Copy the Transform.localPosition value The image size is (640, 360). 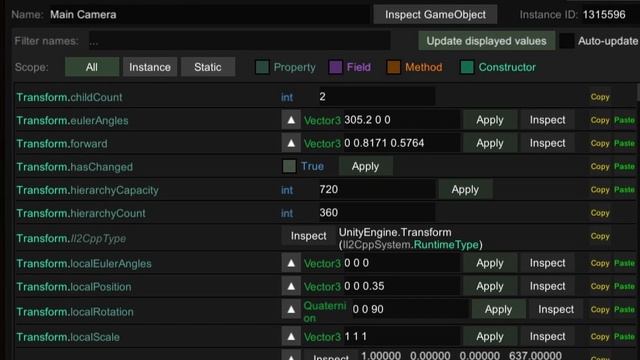click(x=600, y=287)
